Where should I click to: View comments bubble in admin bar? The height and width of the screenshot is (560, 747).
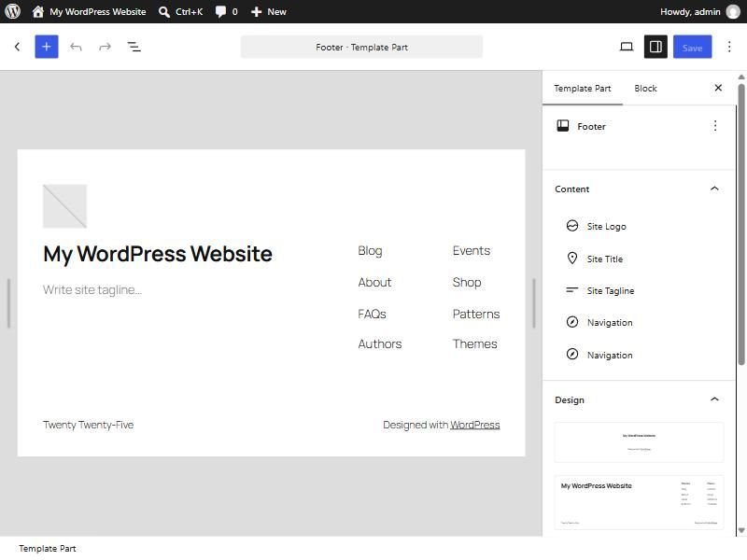[x=226, y=11]
